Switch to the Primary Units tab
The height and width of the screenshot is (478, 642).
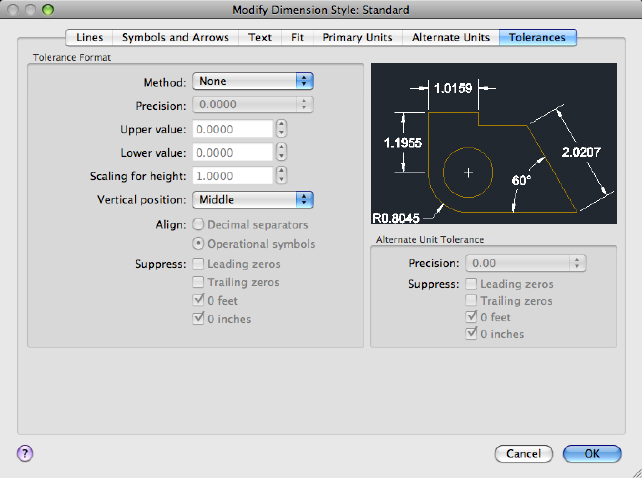[x=357, y=37]
